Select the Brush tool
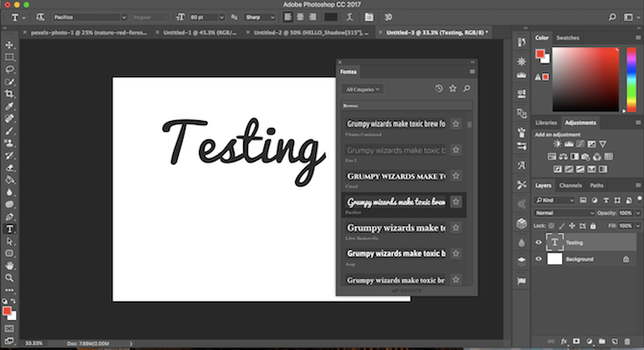The width and height of the screenshot is (644, 350). (x=10, y=131)
